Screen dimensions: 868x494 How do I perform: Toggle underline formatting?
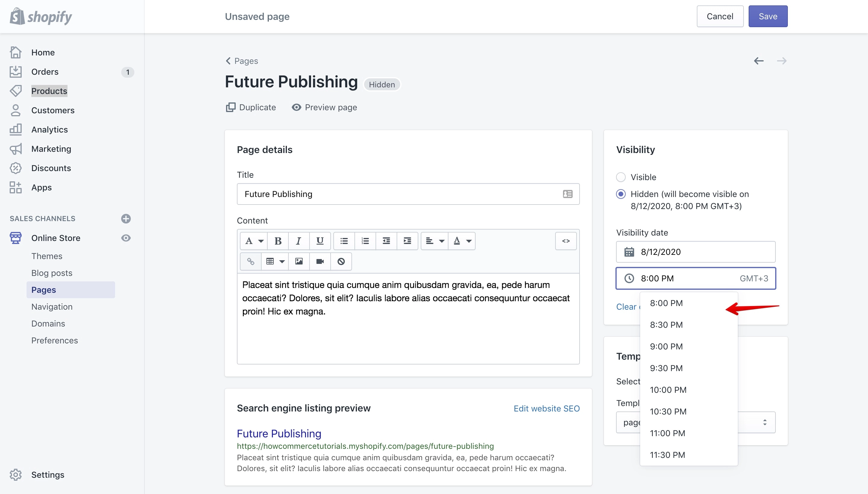(x=320, y=241)
